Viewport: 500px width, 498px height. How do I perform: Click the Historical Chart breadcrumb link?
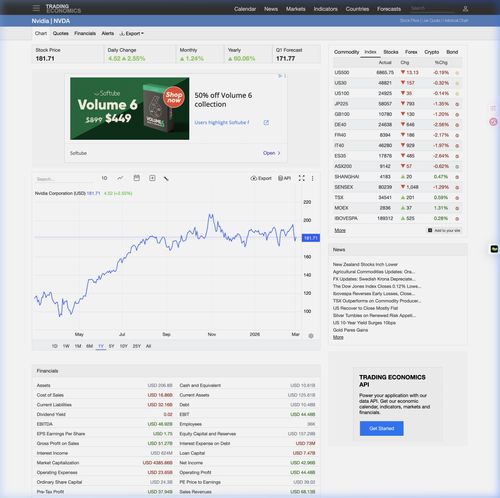pos(455,21)
